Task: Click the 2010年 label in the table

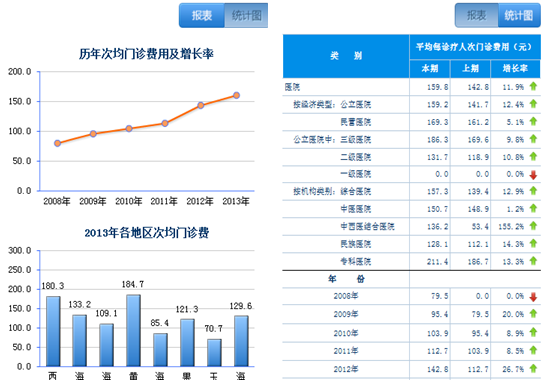Action: click(x=346, y=333)
